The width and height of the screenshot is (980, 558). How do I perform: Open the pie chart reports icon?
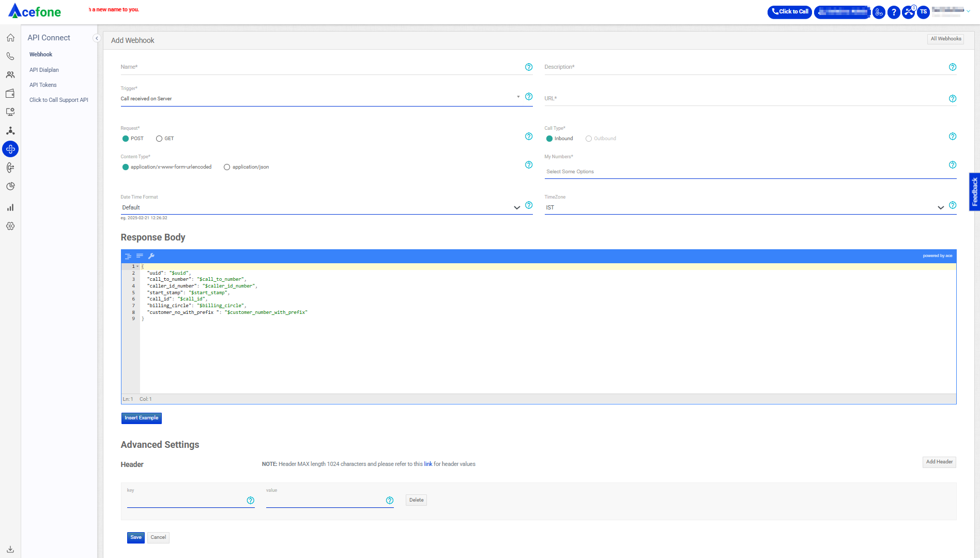point(10,186)
